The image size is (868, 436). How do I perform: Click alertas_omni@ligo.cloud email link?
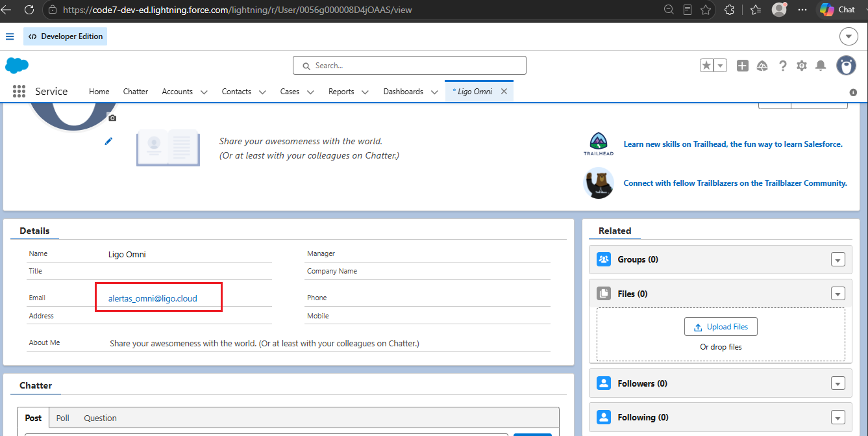click(x=153, y=299)
